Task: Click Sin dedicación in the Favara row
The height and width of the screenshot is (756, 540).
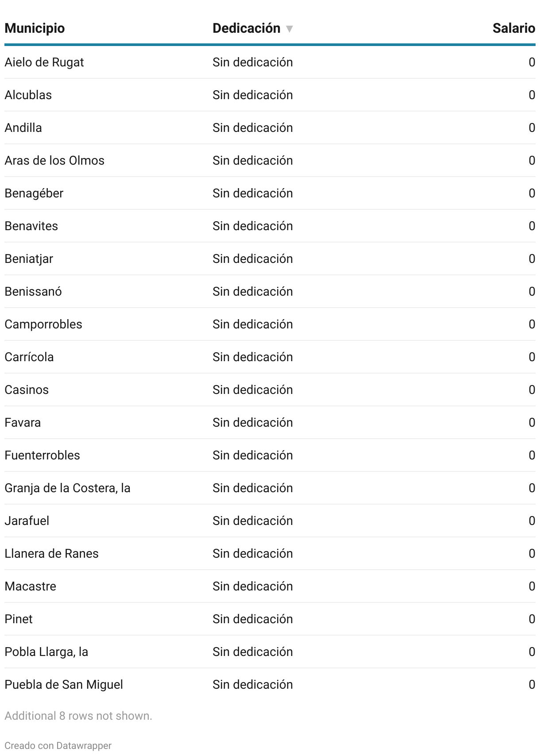Action: click(252, 423)
